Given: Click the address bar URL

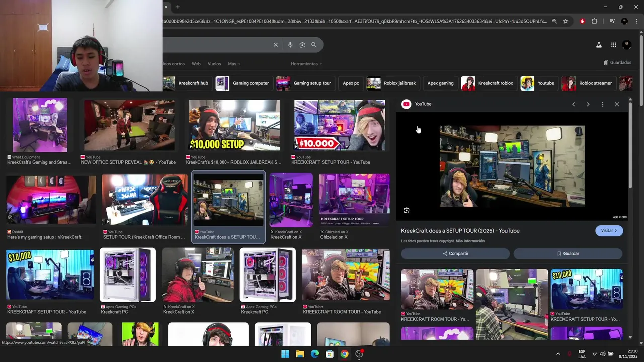Looking at the screenshot, I should pos(355,21).
